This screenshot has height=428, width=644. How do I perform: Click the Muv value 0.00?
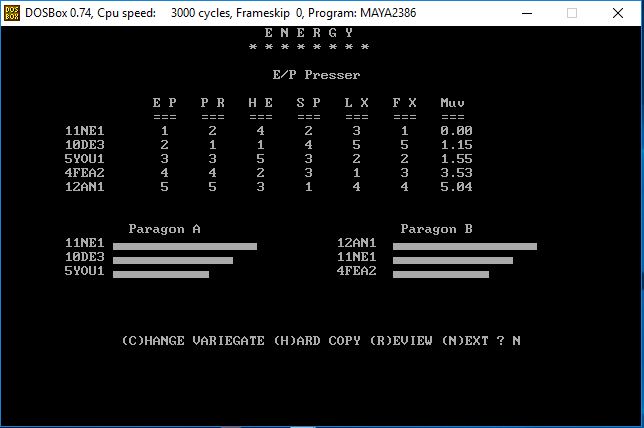coord(456,131)
